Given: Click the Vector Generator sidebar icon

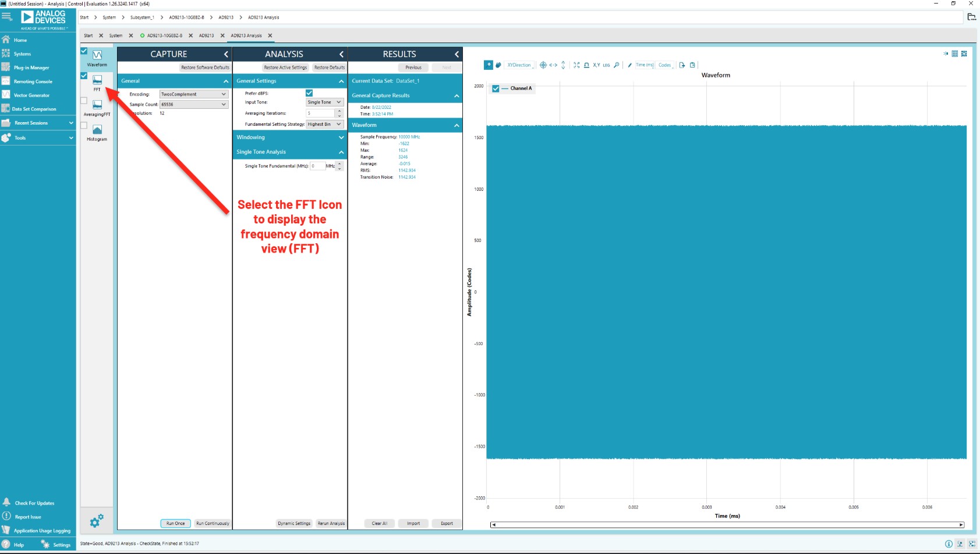Looking at the screenshot, I should click(31, 95).
